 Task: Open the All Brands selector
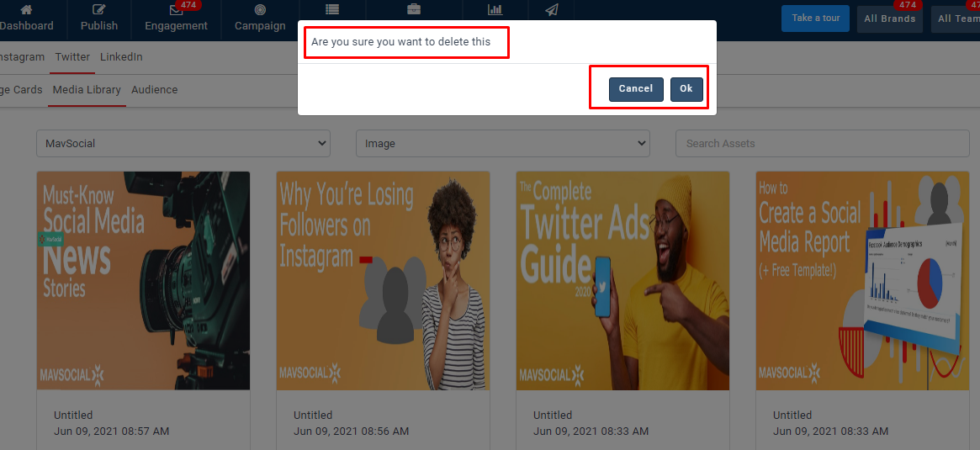889,19
